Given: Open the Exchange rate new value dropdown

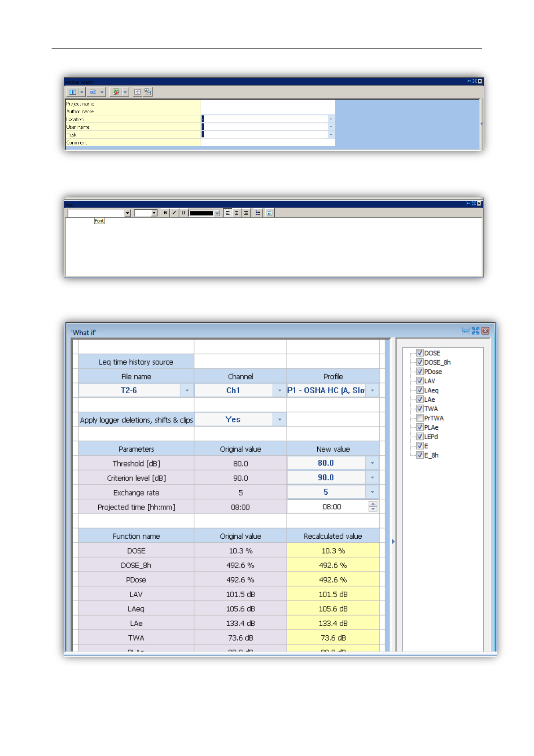Looking at the screenshot, I should 372,492.
